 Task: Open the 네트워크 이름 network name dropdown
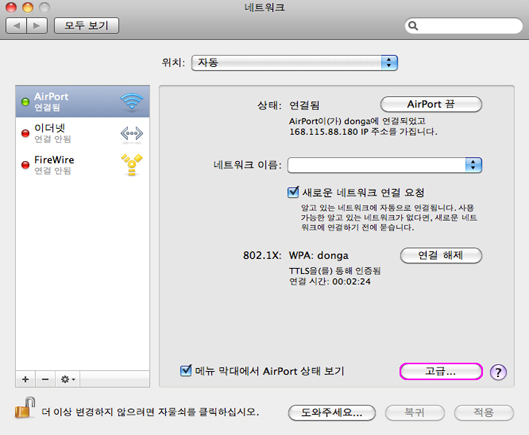385,165
